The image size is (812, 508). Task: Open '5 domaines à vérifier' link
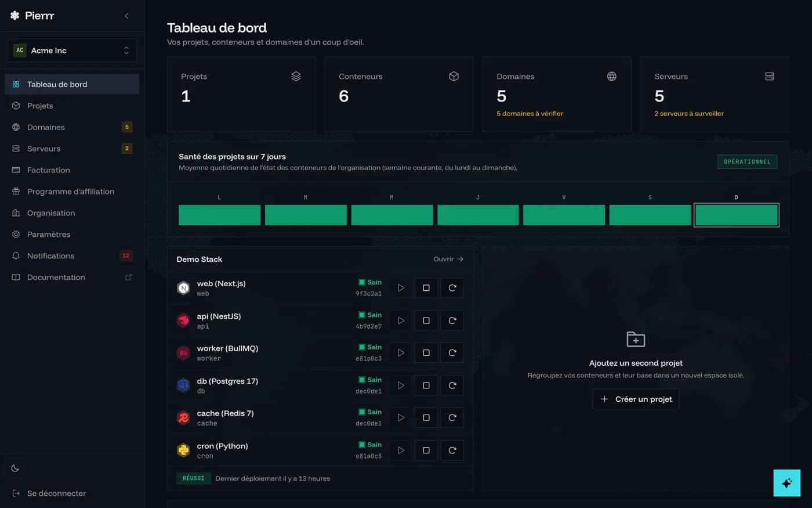click(530, 114)
